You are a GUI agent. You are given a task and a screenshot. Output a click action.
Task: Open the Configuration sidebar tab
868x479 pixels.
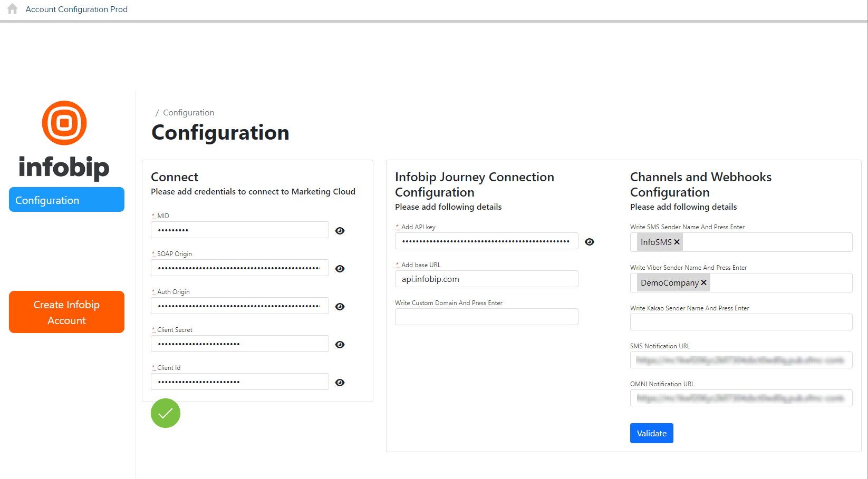click(x=66, y=200)
